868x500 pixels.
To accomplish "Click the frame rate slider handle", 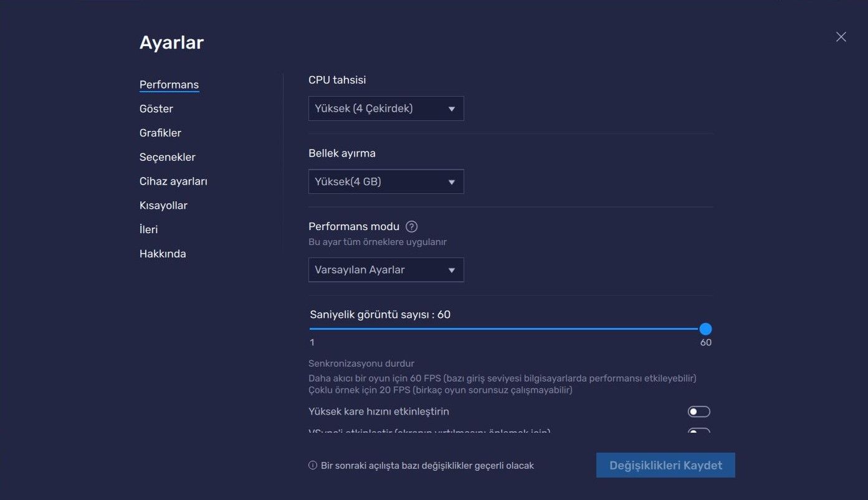I will [x=705, y=329].
